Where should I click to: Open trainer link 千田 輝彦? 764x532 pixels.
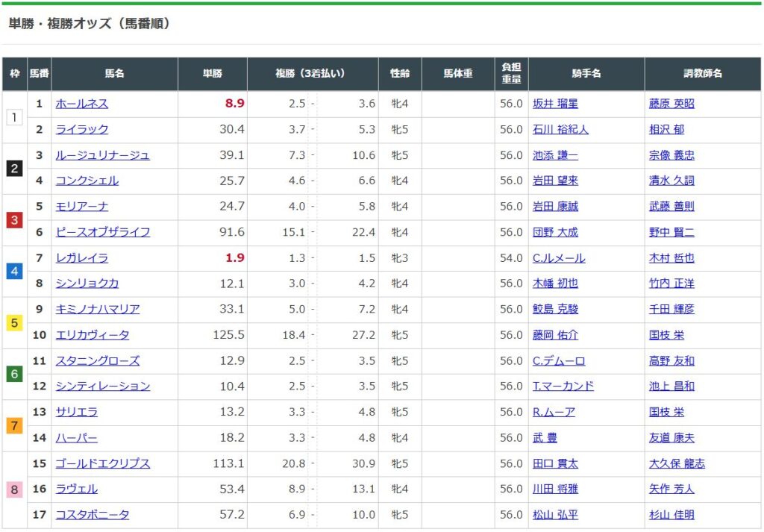[672, 310]
